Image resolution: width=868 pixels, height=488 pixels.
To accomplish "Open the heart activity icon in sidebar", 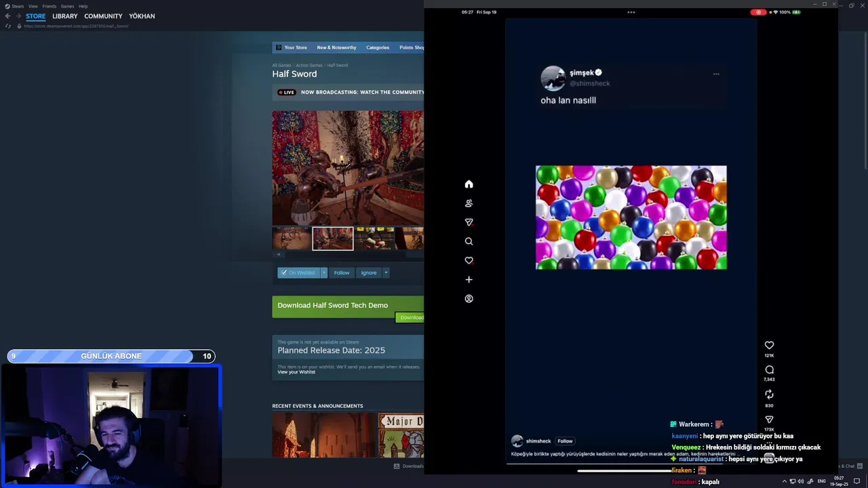I will pos(469,260).
